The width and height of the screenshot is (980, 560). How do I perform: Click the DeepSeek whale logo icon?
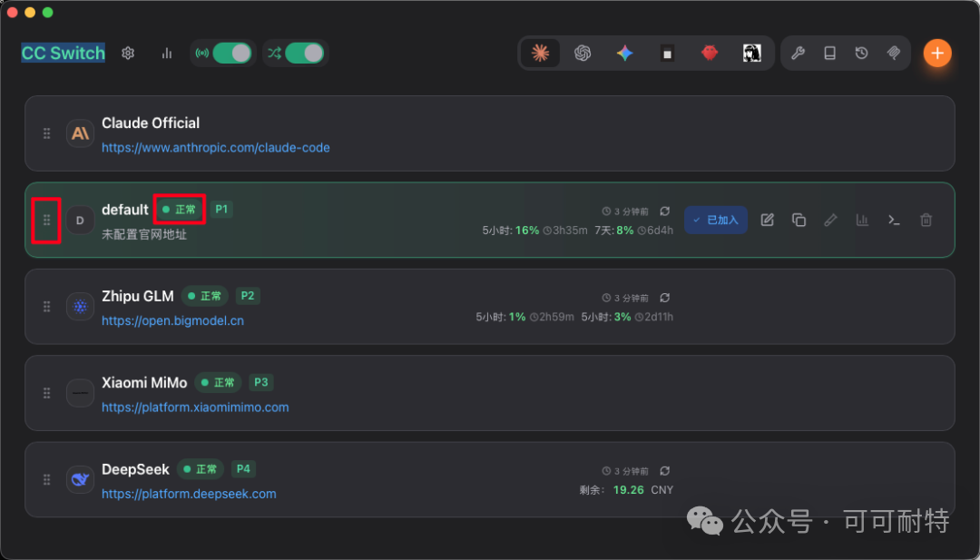80,479
